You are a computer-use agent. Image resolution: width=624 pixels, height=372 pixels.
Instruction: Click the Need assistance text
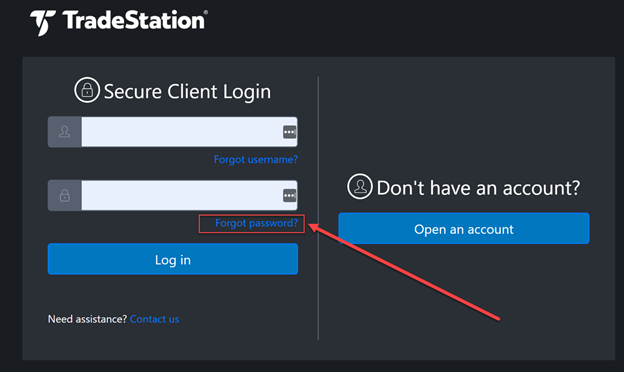(87, 319)
